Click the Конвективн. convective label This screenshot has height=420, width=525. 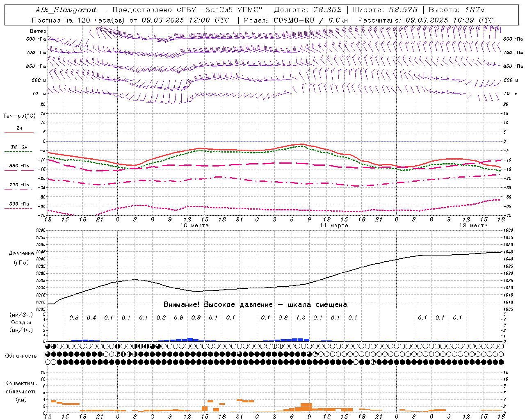pyautogui.click(x=21, y=383)
